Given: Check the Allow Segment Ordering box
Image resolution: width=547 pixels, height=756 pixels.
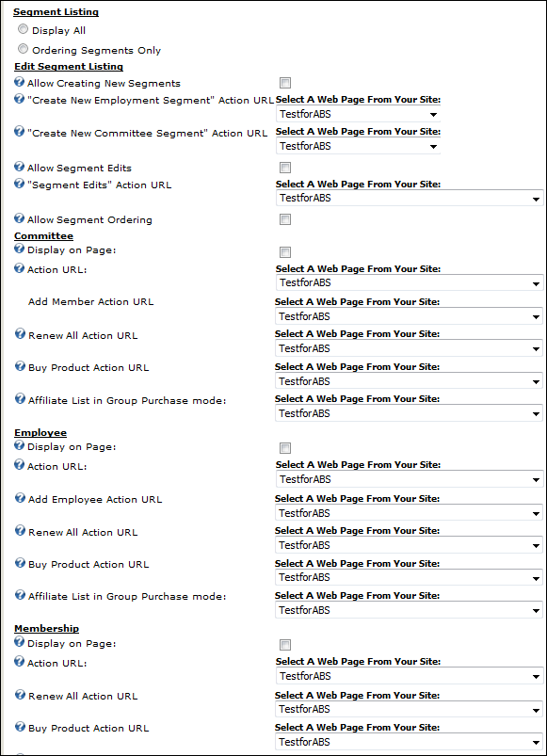Looking at the screenshot, I should tap(285, 220).
